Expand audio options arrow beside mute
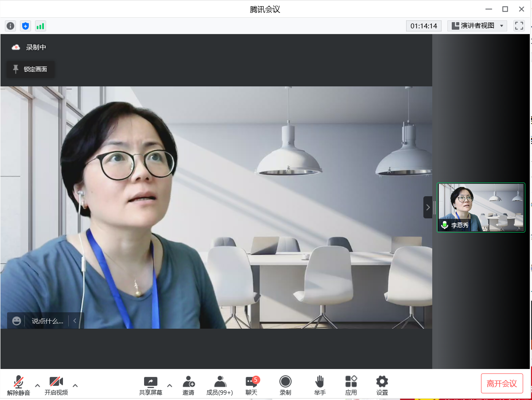This screenshot has height=400, width=532. coord(38,385)
